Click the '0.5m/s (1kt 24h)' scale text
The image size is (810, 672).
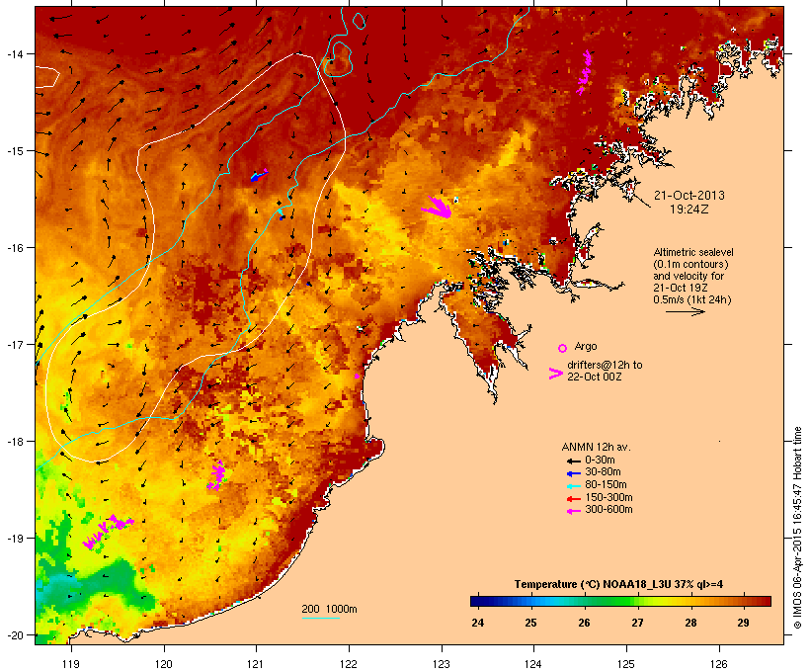coord(692,299)
